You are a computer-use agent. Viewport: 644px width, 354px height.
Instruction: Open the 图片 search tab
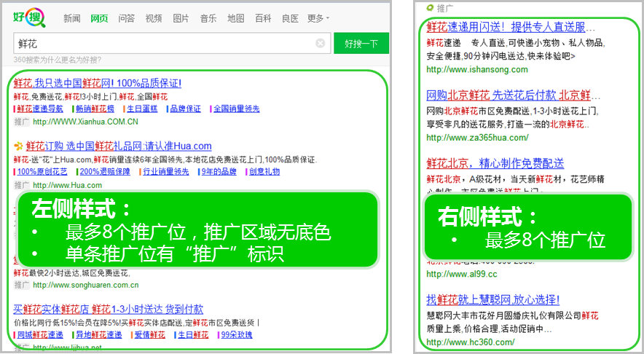click(x=181, y=18)
